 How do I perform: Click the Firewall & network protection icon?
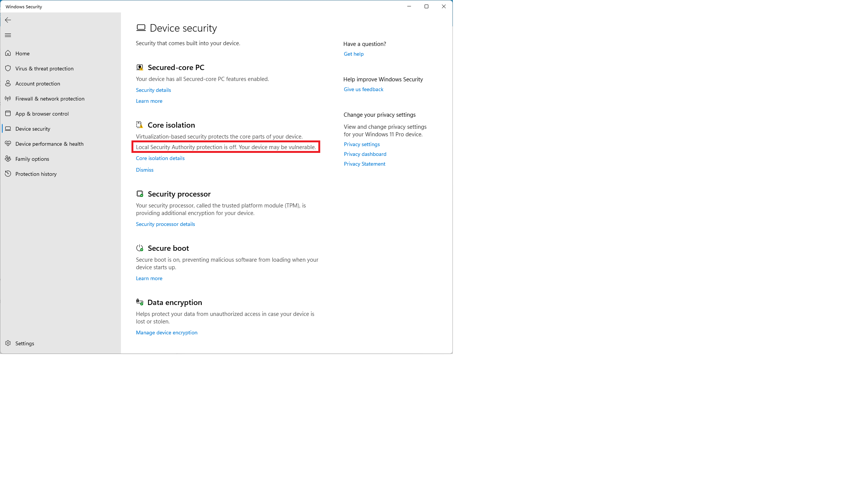tap(8, 98)
